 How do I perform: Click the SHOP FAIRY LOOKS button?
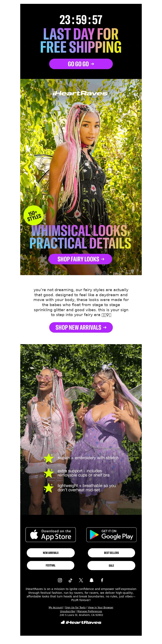click(80, 259)
